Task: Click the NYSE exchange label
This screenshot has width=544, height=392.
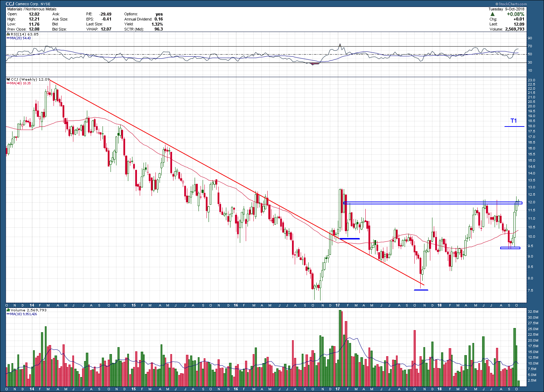Action: click(46, 4)
